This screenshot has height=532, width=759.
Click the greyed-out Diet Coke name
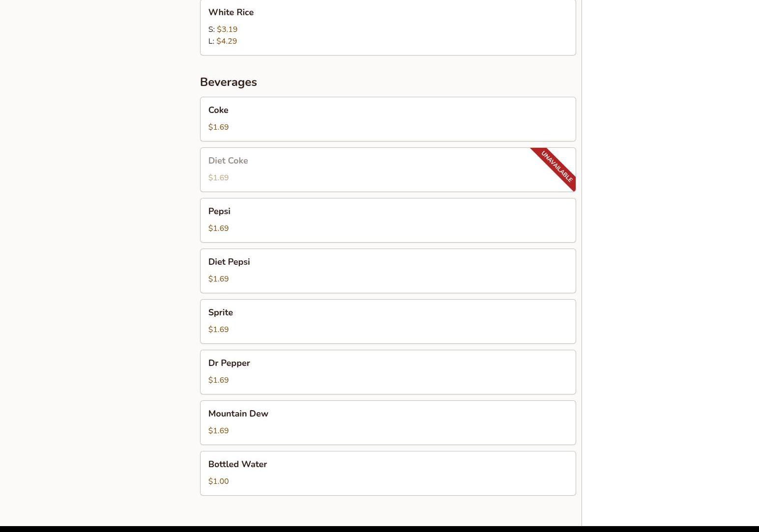click(x=228, y=161)
